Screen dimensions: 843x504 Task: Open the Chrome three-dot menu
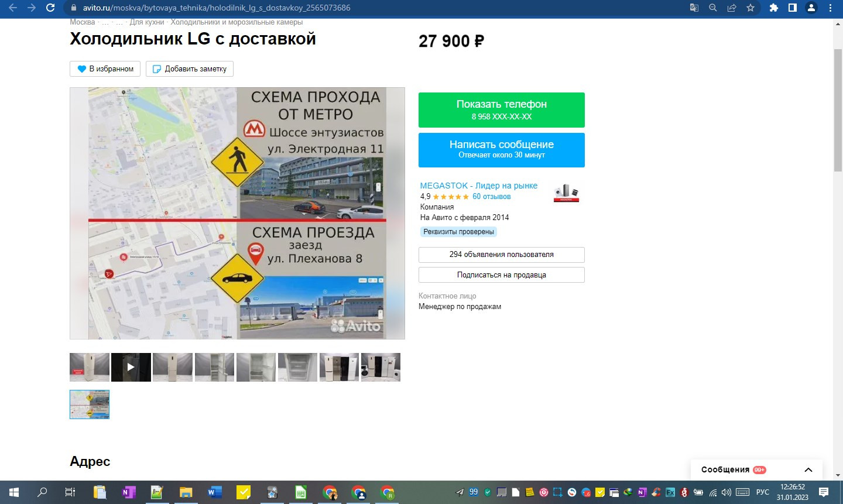tap(830, 8)
